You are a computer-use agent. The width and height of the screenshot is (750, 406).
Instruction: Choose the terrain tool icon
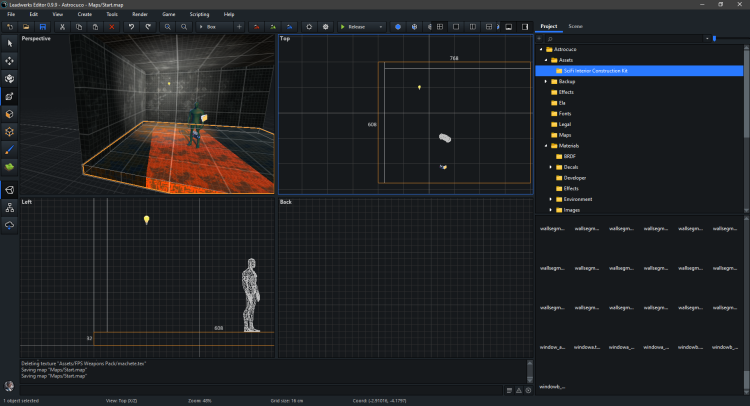10,166
